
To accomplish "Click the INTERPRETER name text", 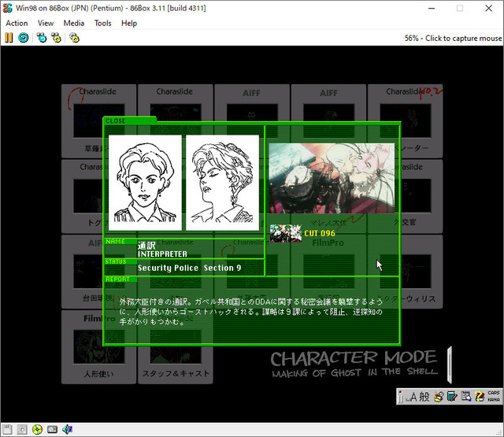I will [162, 254].
